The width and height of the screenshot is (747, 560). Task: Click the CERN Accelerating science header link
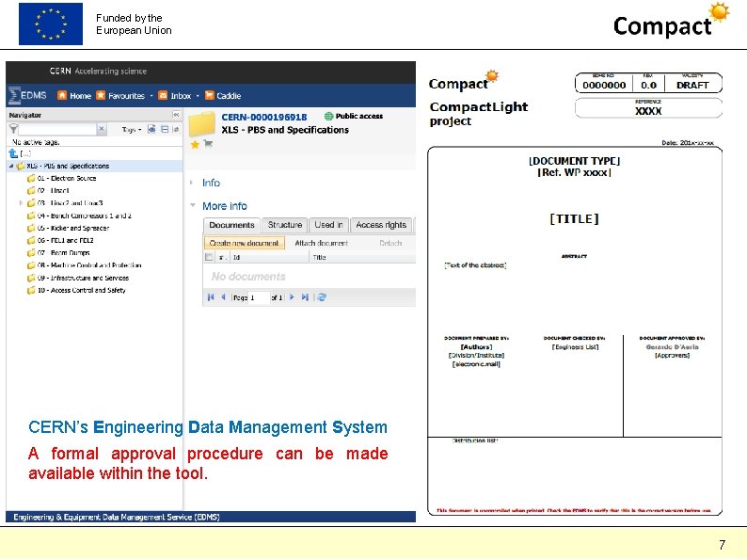point(98,71)
